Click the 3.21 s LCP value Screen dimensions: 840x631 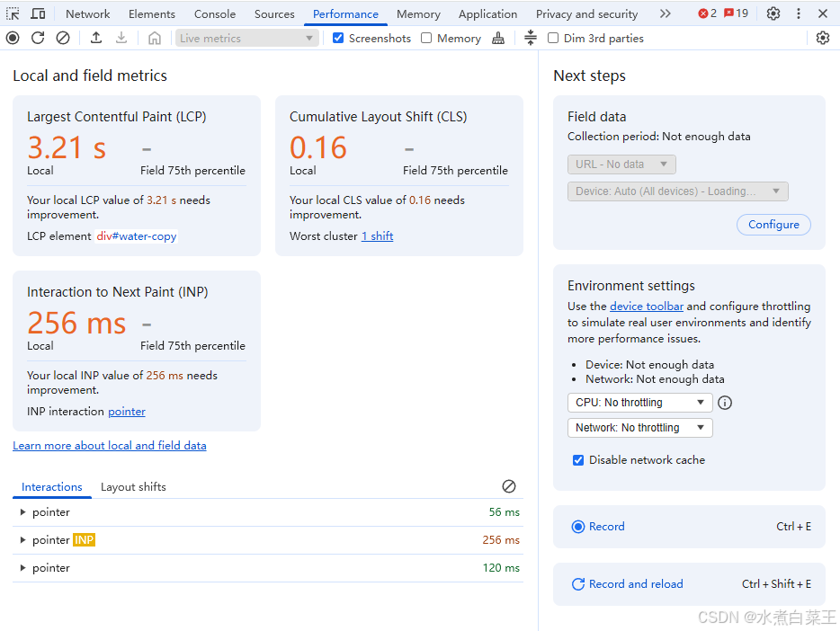coord(67,147)
